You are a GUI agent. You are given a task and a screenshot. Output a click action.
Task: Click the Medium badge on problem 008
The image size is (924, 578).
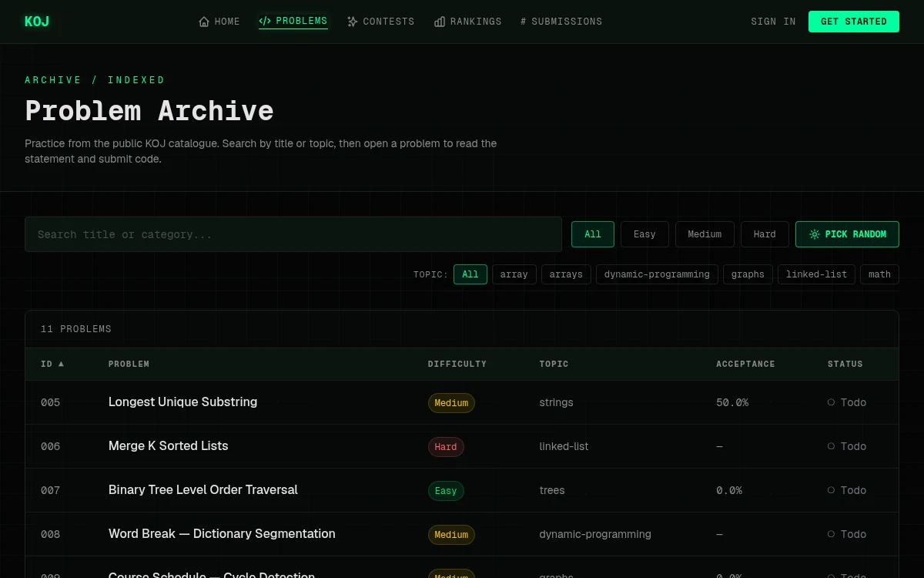pyautogui.click(x=451, y=535)
